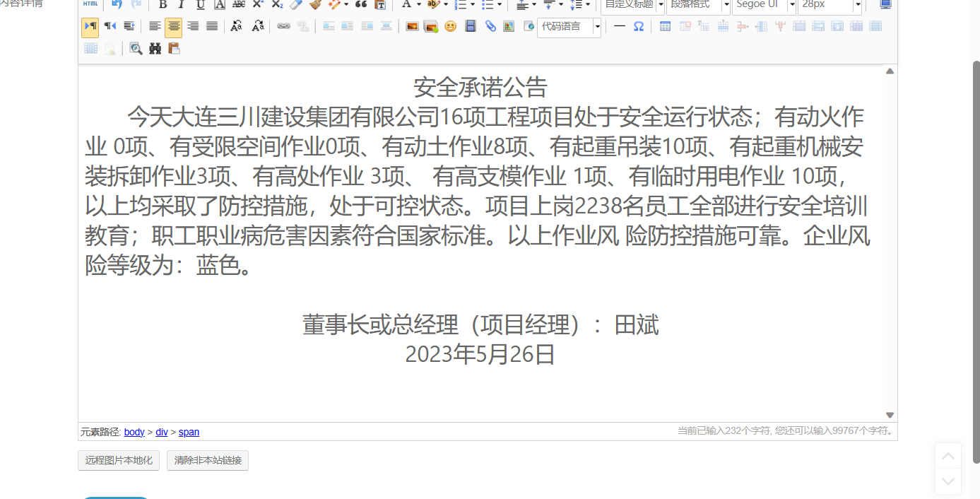The image size is (980, 499).
Task: Select div in the element path
Action: click(162, 432)
